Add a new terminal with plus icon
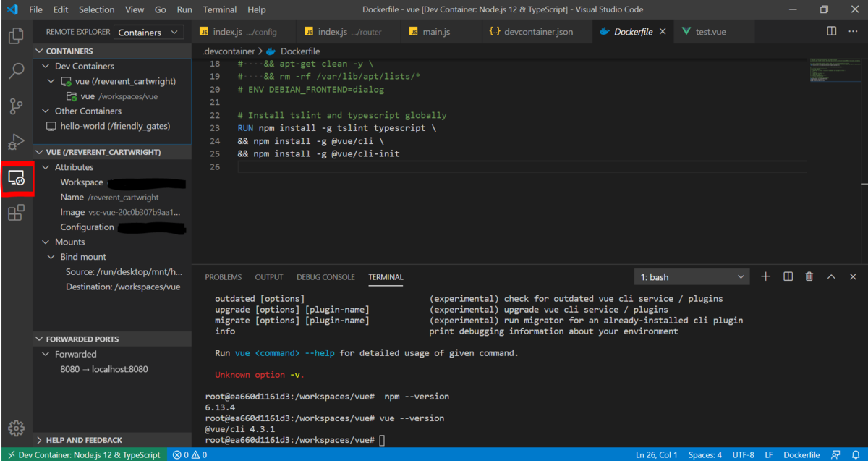Viewport: 868px width, 461px height. (766, 276)
